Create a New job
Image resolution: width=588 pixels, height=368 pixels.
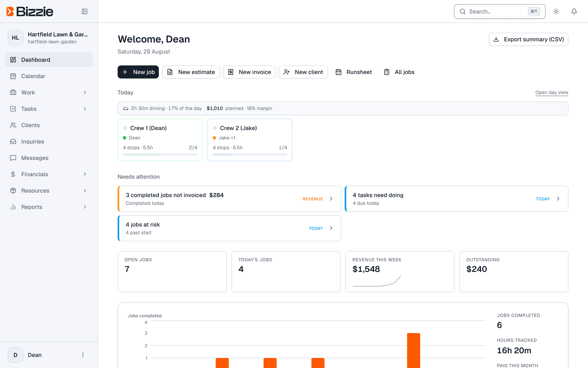pos(138,72)
